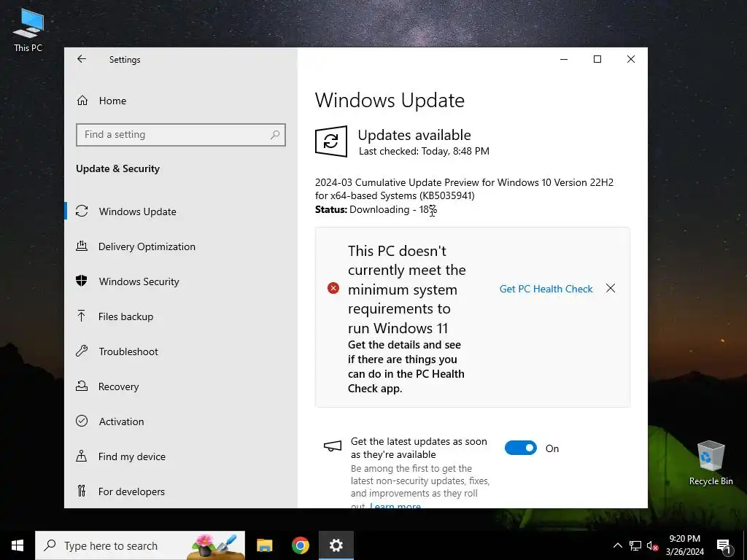Open the Get PC Health Check link
Image resolution: width=747 pixels, height=560 pixels.
pos(546,289)
